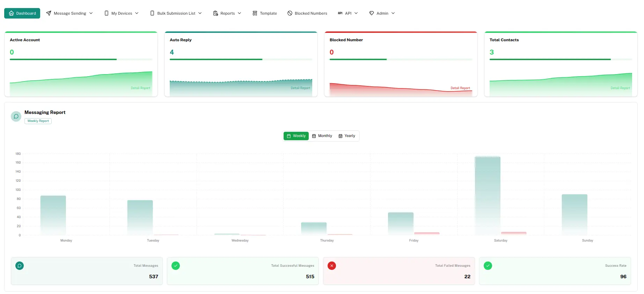Open the API menu

coord(348,13)
